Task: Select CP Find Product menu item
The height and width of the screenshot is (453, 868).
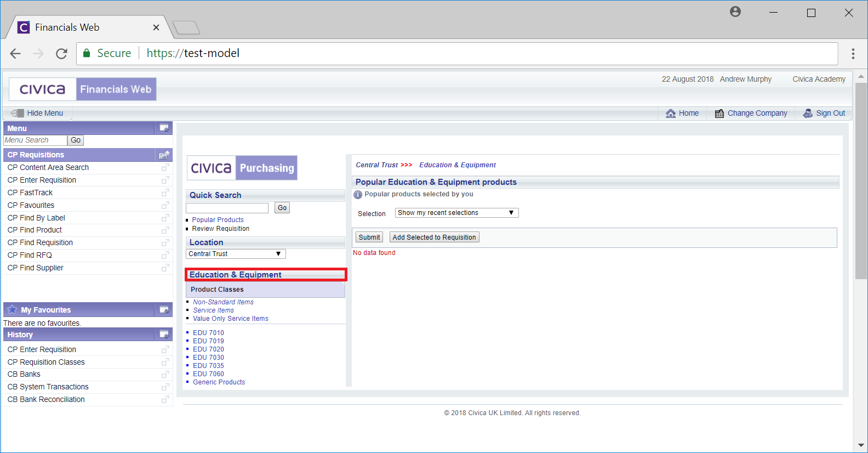Action: tap(35, 230)
